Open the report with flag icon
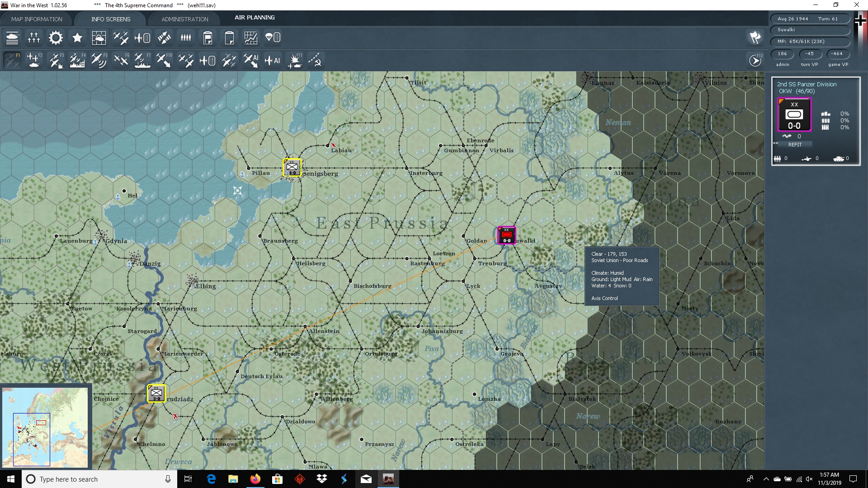The height and width of the screenshot is (488, 868). tap(208, 38)
